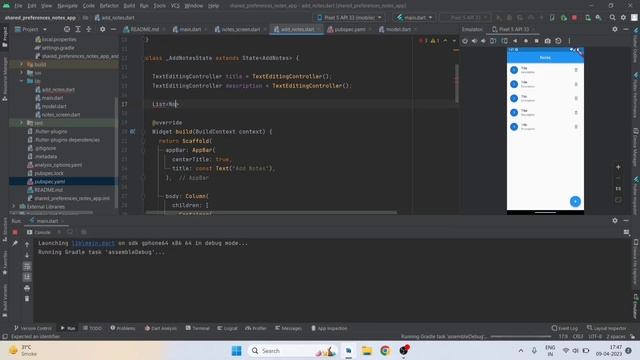Tap emulator Home circle button

pyautogui.click(x=526, y=41)
